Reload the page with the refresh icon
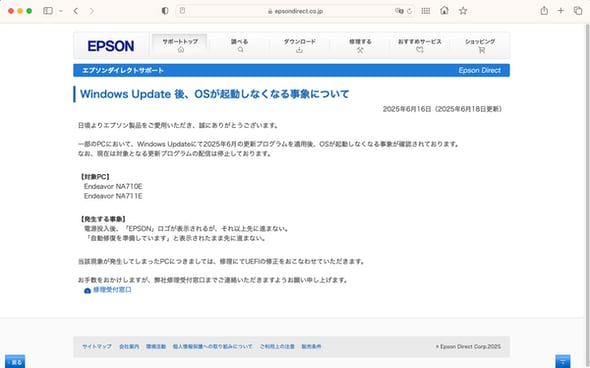 pos(409,11)
